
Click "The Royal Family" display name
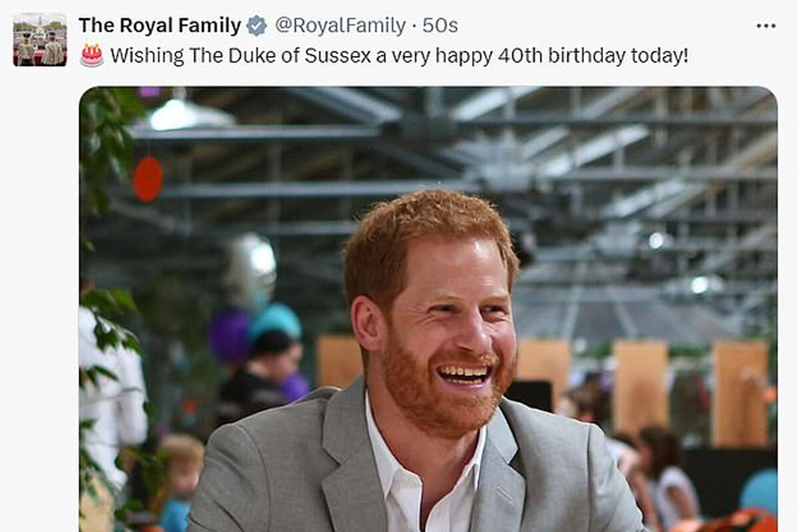[160, 26]
